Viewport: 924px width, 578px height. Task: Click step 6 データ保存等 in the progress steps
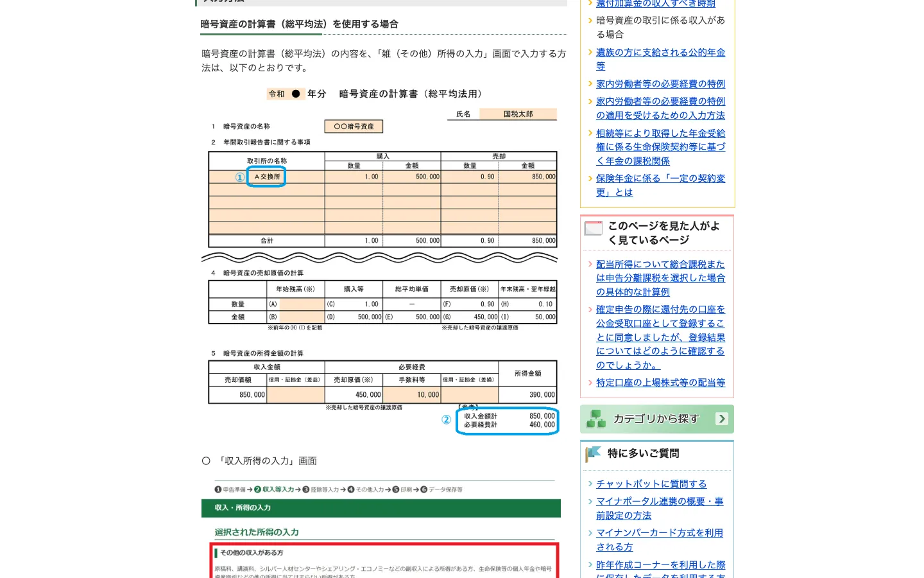tap(441, 489)
